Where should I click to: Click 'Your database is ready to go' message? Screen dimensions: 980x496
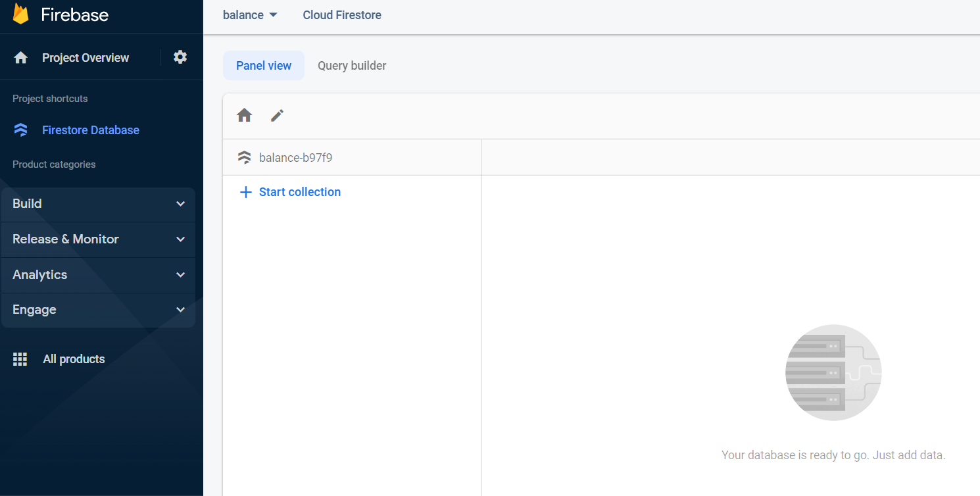(x=833, y=455)
